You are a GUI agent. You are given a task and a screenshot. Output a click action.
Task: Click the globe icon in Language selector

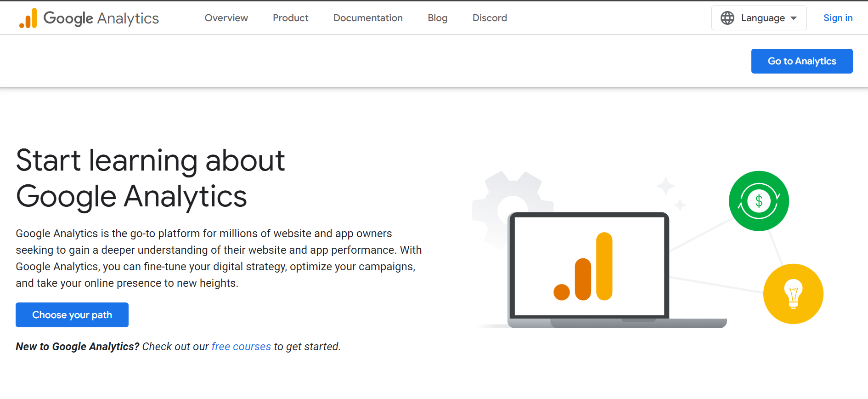coord(727,18)
